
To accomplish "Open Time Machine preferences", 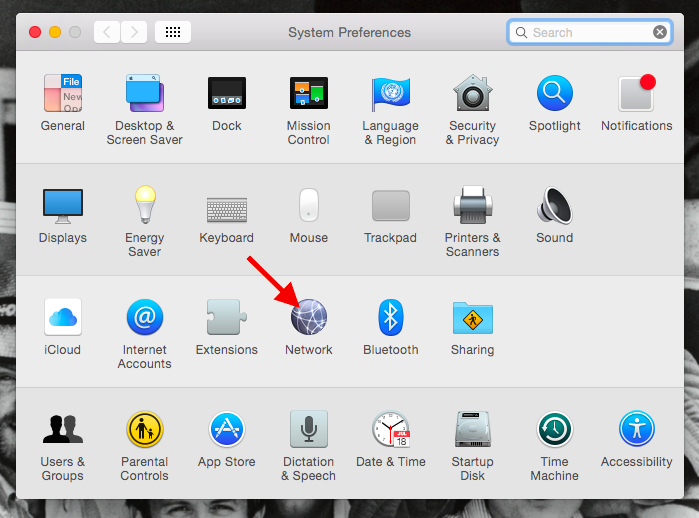I will point(554,430).
